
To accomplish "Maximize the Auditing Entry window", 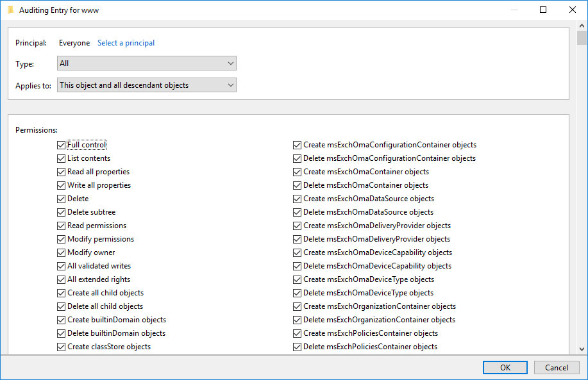I will tap(543, 10).
